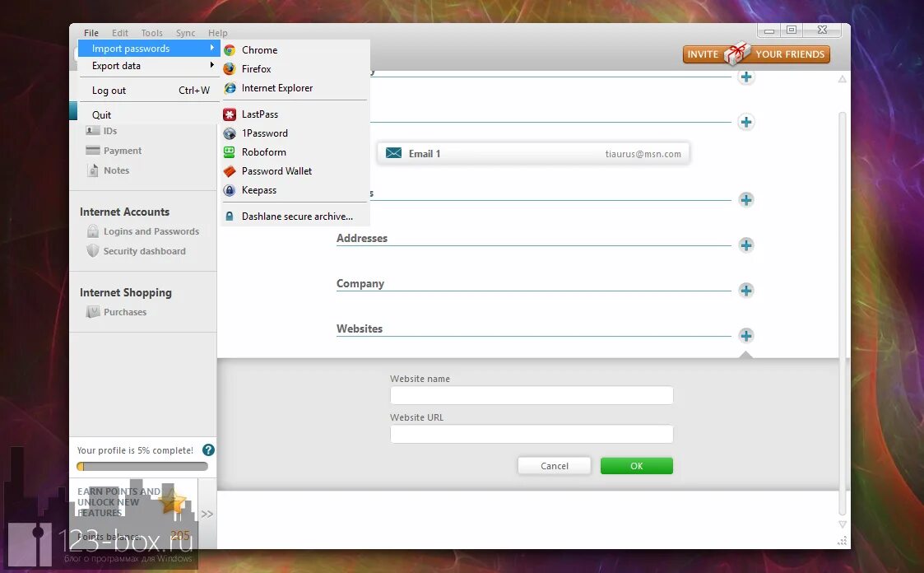
Task: Open the Edit menu
Action: click(119, 33)
